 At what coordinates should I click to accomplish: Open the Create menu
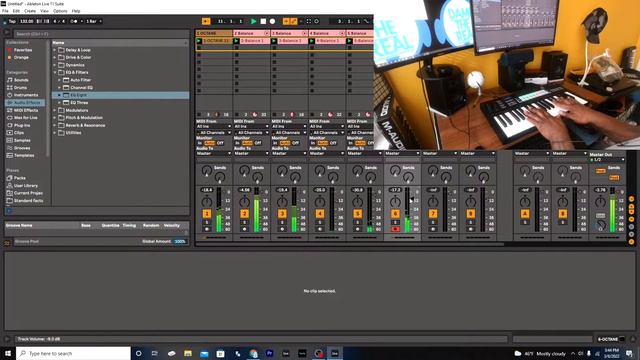[30, 11]
